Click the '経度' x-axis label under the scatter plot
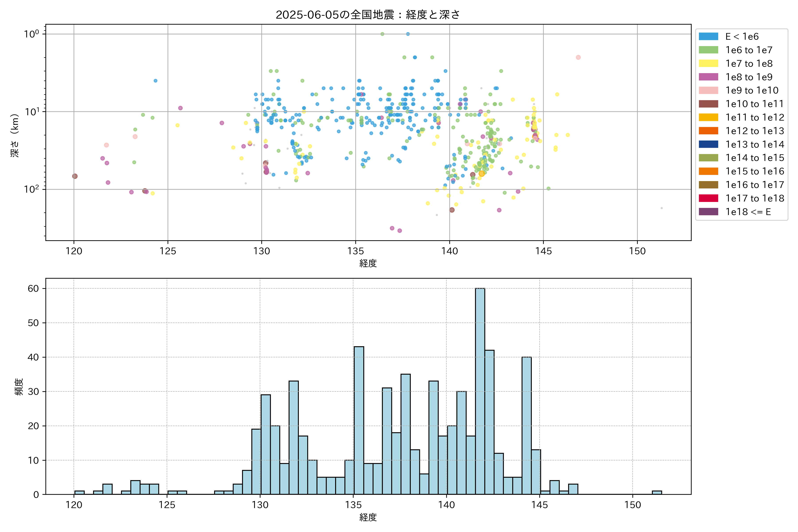This screenshot has width=798, height=532. (x=368, y=263)
